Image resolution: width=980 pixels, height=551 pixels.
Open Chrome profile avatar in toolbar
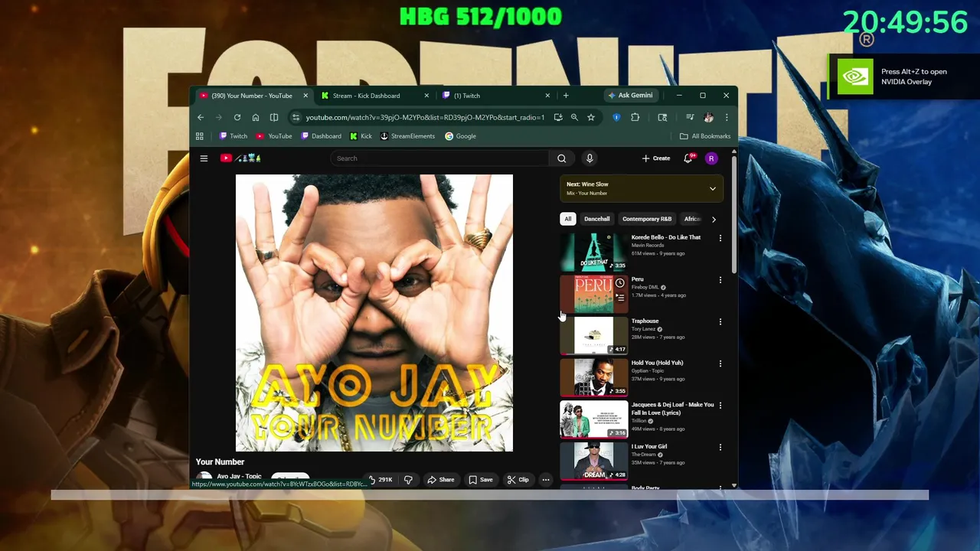[708, 117]
